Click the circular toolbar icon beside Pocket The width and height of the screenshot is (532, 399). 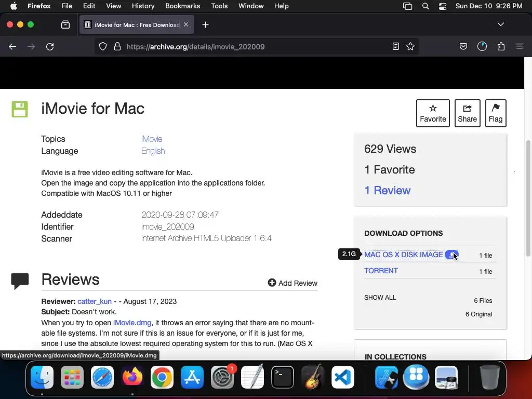pyautogui.click(x=482, y=46)
